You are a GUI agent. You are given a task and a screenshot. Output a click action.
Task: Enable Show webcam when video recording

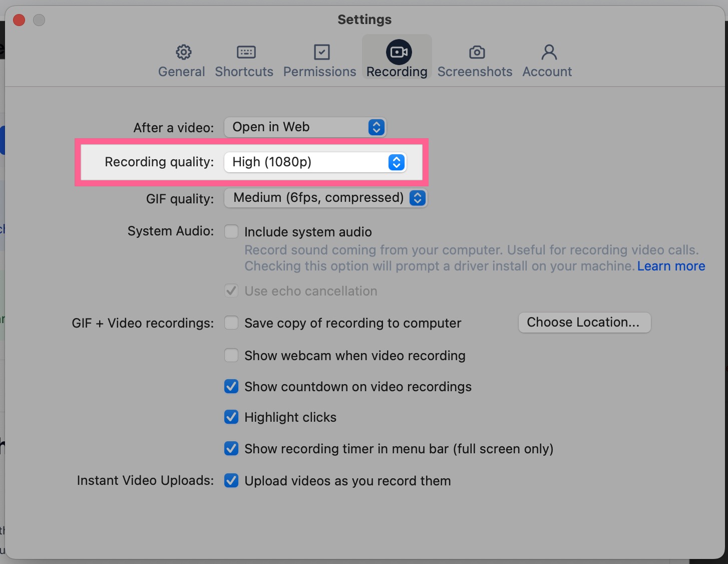231,356
